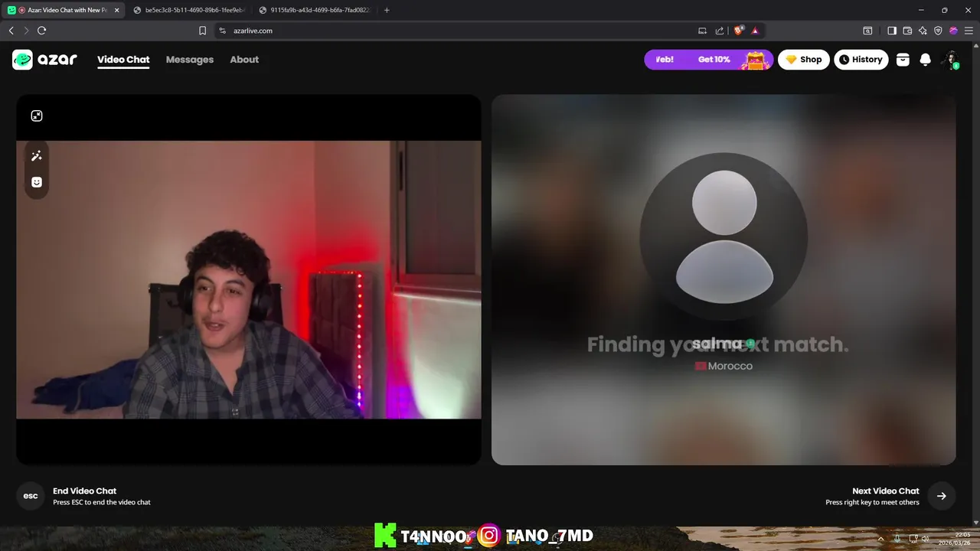Switch to the 9115fa9b browser tab
980x551 pixels.
point(315,10)
